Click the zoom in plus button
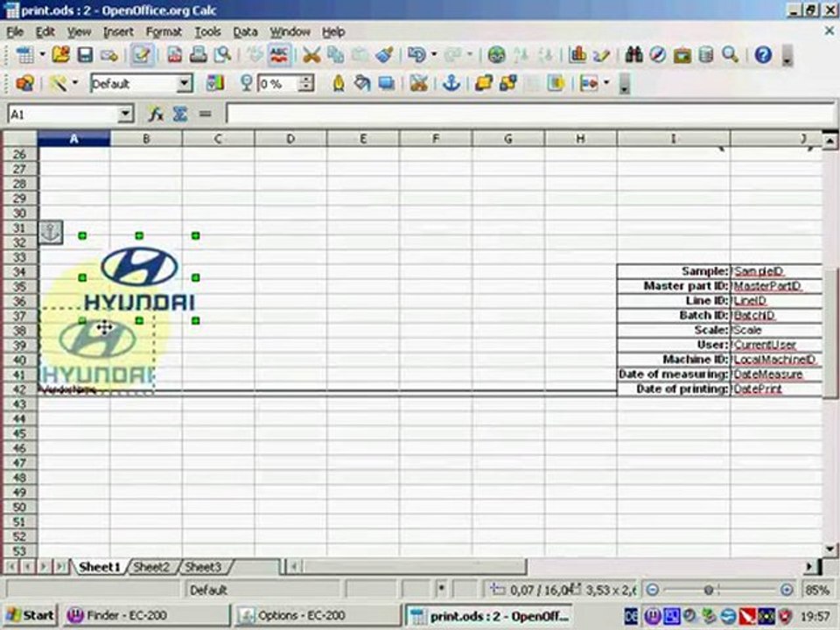Screen dimensions: 840x630 (x=787, y=590)
